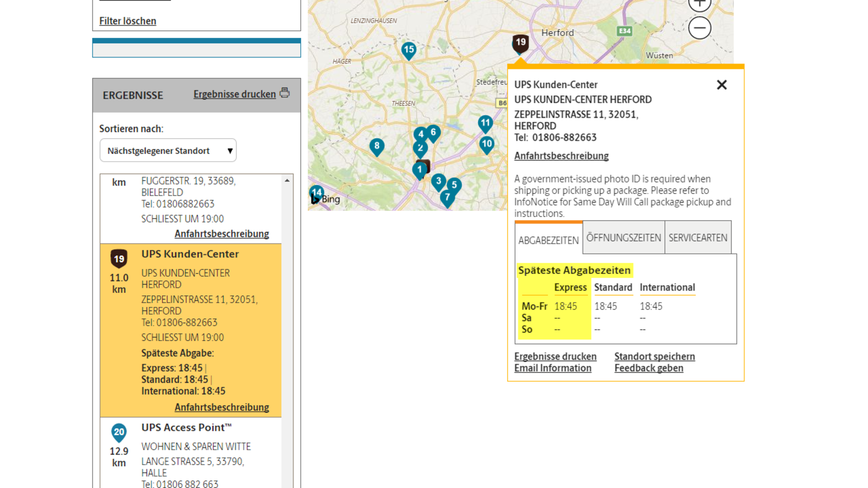Click the Späteste Abgabezeiten heading

574,270
